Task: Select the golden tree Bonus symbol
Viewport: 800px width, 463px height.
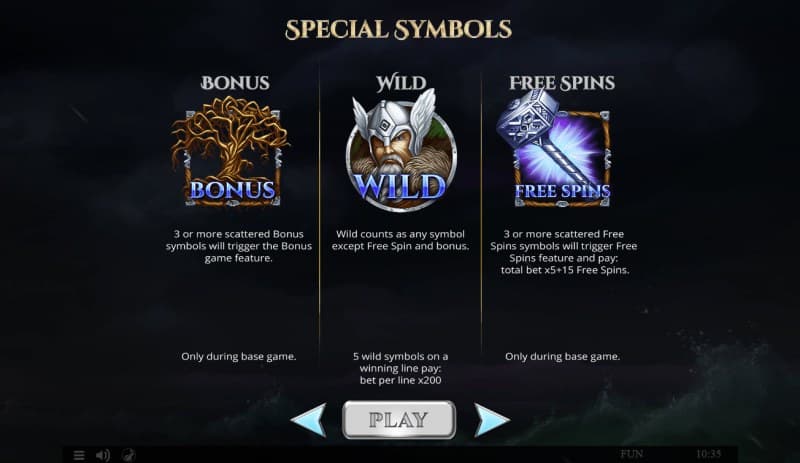Action: coord(231,152)
